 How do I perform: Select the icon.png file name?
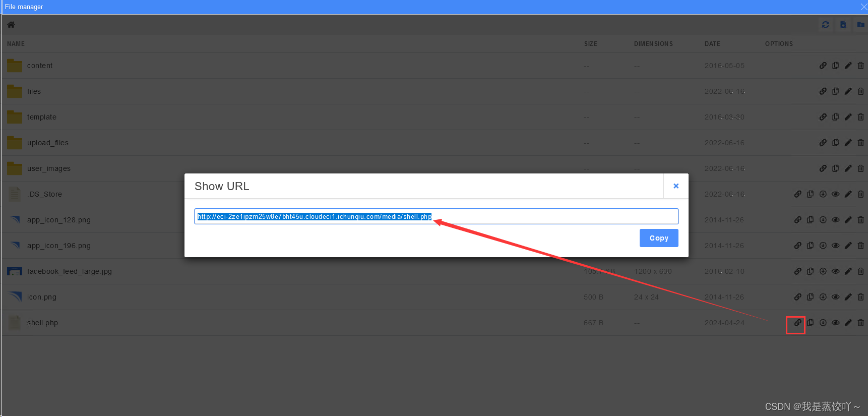[42, 297]
